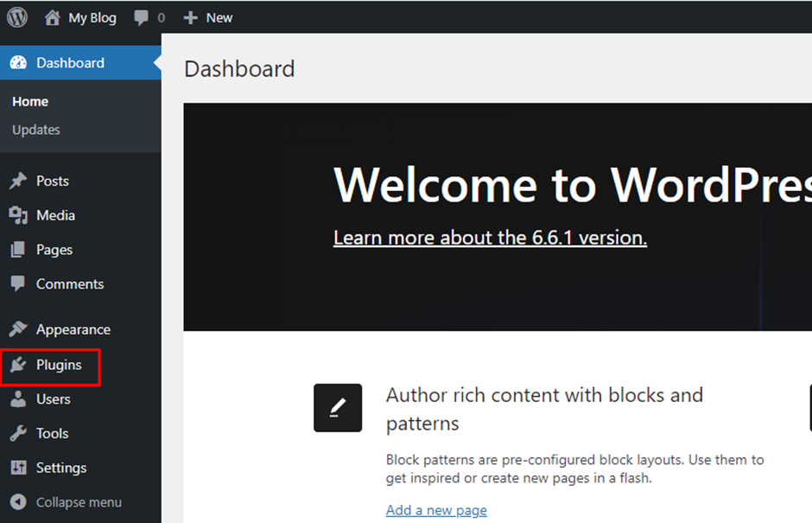The width and height of the screenshot is (812, 523).
Task: Select the Dashboard gauge icon
Action: click(x=19, y=62)
